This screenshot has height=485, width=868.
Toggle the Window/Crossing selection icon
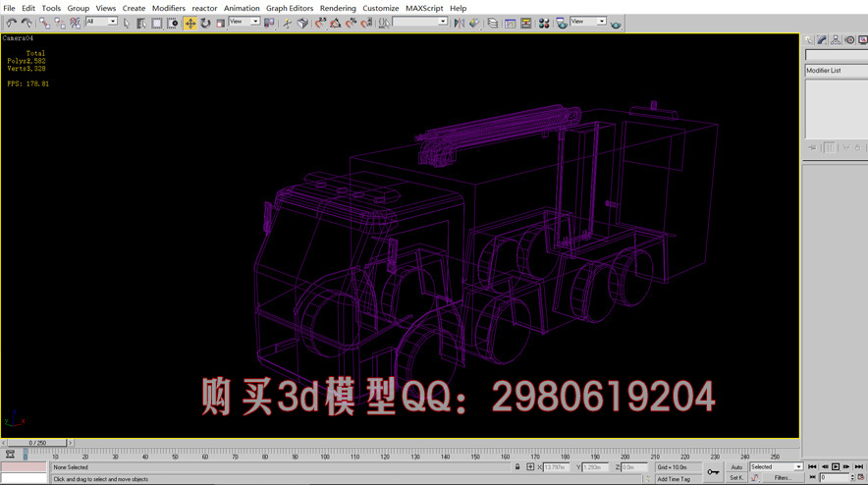click(172, 23)
